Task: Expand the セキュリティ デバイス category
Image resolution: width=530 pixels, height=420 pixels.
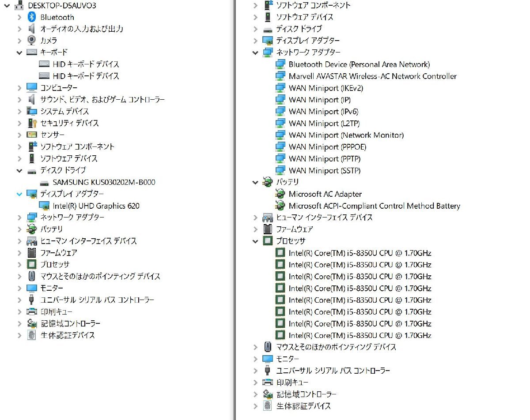Action: coord(19,123)
